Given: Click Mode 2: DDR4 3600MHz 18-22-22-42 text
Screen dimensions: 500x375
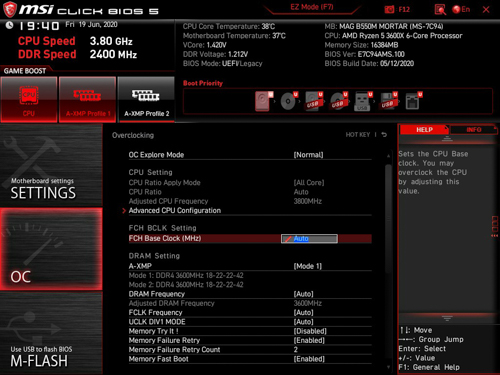Looking at the screenshot, I should (x=186, y=285).
